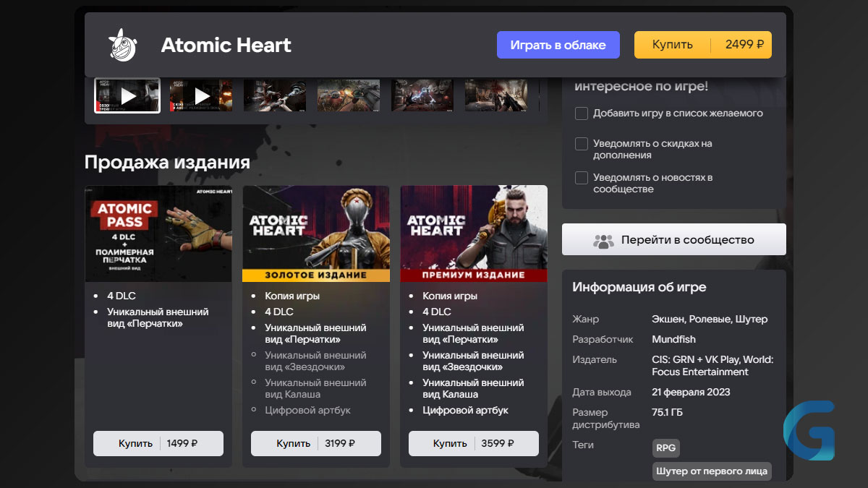Click the 'Играть в облаке' button
This screenshot has height=488, width=868.
point(558,45)
